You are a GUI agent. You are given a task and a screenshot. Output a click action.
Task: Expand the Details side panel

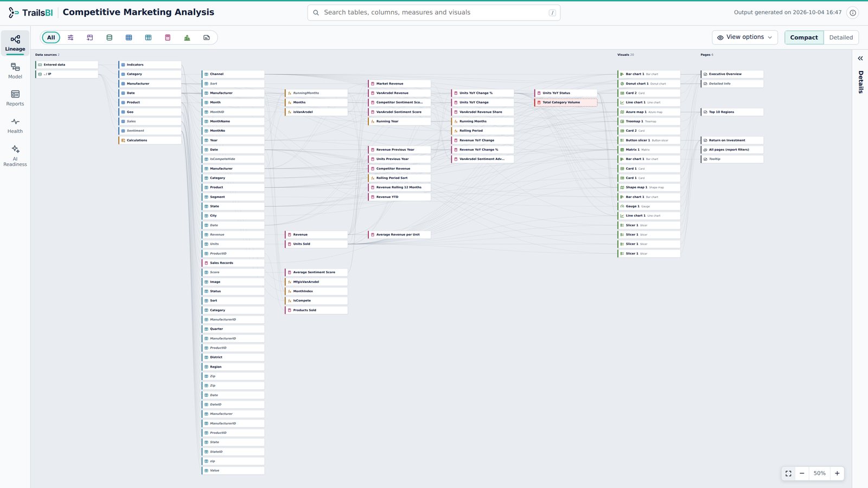tap(860, 58)
